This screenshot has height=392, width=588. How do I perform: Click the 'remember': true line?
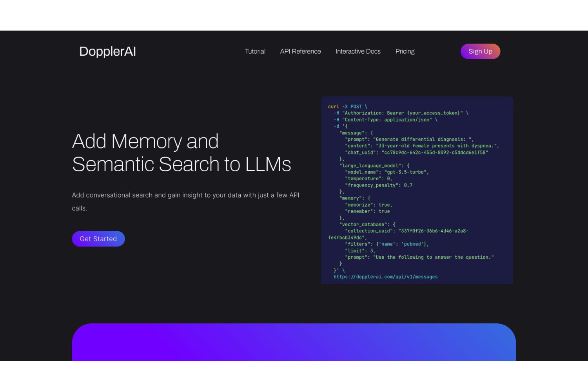(367, 211)
